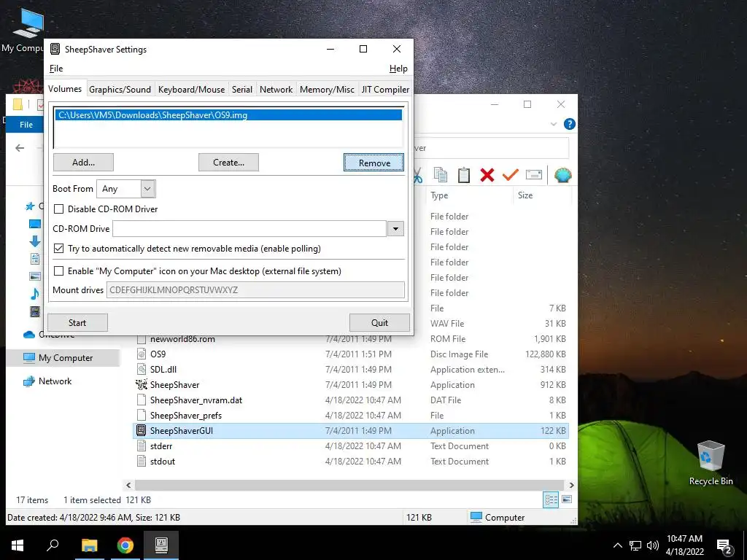Click the Start button in SheepShaver
Screen dimensions: 747x560
pyautogui.click(x=77, y=323)
